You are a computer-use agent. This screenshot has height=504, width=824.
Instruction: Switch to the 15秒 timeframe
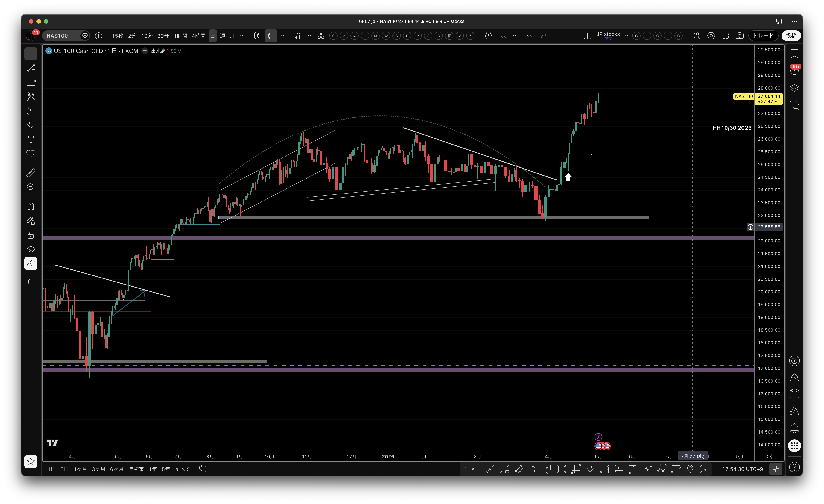pyautogui.click(x=117, y=36)
